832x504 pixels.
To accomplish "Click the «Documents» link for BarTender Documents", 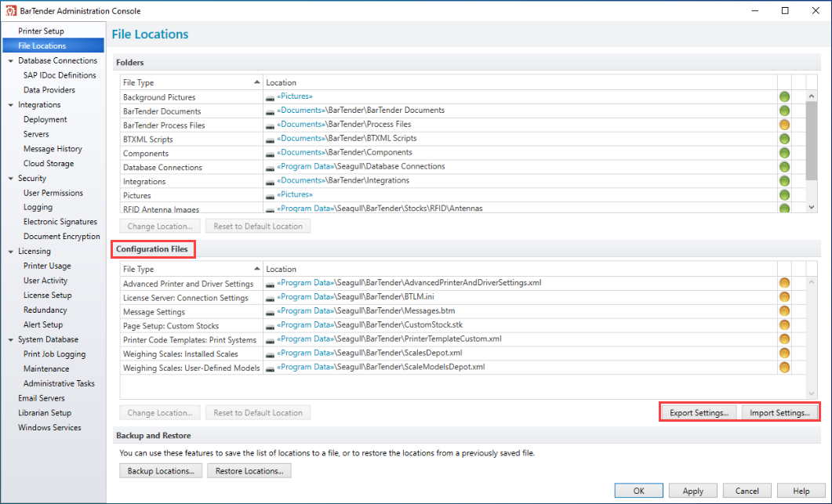I will click(301, 111).
